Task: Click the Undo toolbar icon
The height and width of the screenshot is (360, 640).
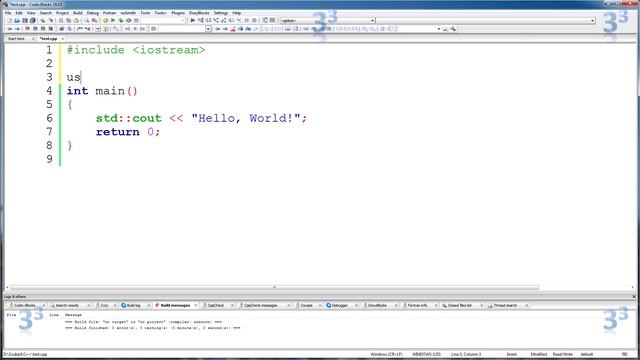Action: point(43,20)
